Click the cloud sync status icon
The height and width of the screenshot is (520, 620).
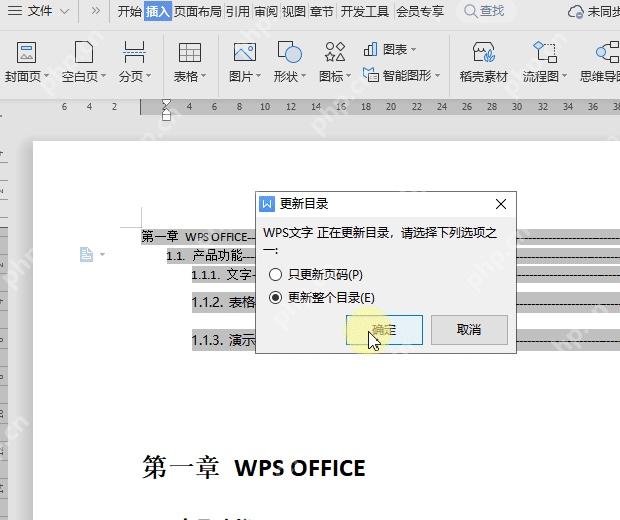point(575,12)
